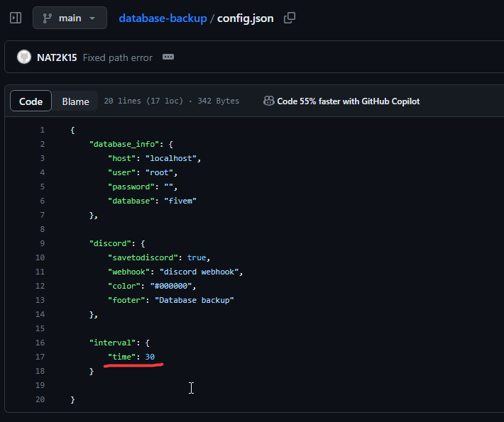Click config.json file name in breadcrumb
Image resolution: width=504 pixels, height=422 pixels.
coord(245,18)
